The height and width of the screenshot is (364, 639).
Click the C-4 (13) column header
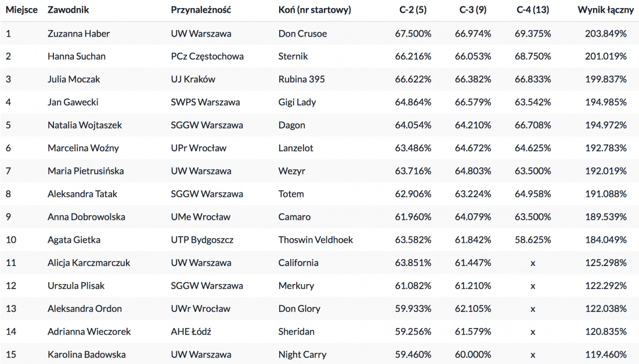[x=532, y=10]
